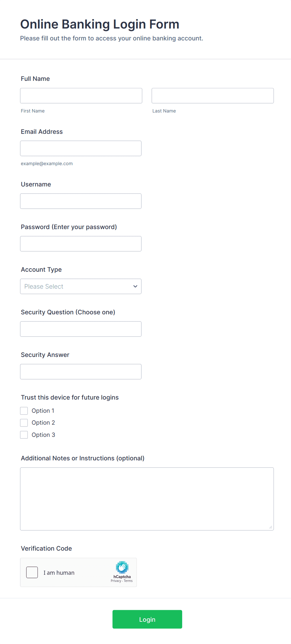291x644 pixels.
Task: Click the Account Type dropdown chevron
Action: click(135, 286)
